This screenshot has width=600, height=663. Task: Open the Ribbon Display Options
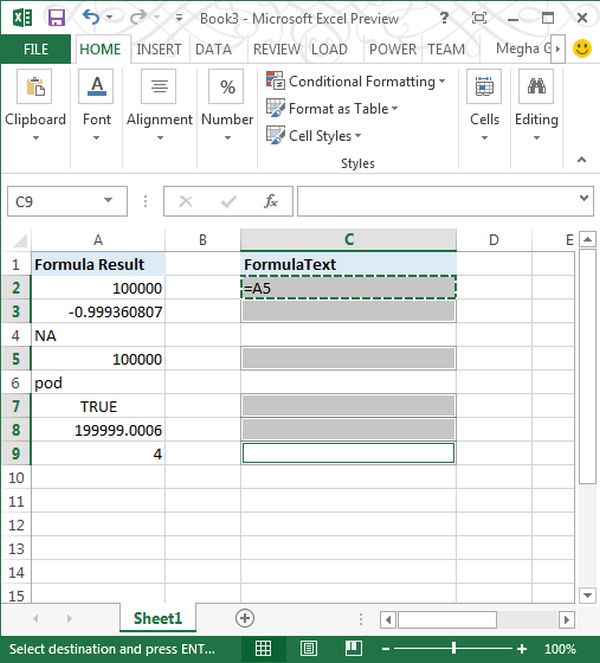(479, 18)
